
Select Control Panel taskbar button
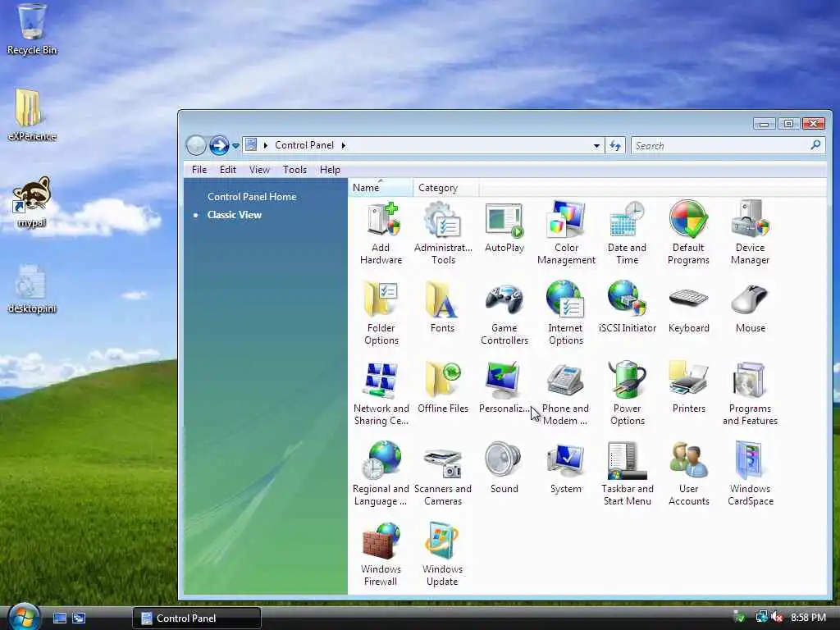click(x=197, y=619)
